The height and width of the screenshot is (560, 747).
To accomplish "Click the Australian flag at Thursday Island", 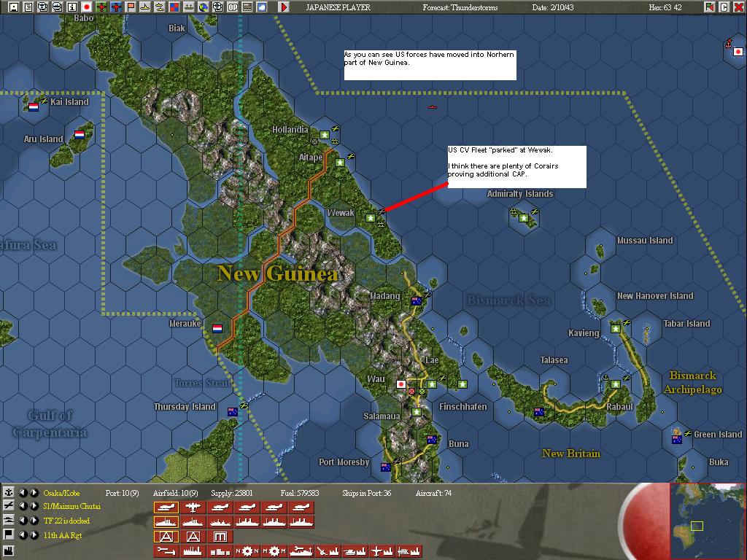I will pyautogui.click(x=233, y=412).
